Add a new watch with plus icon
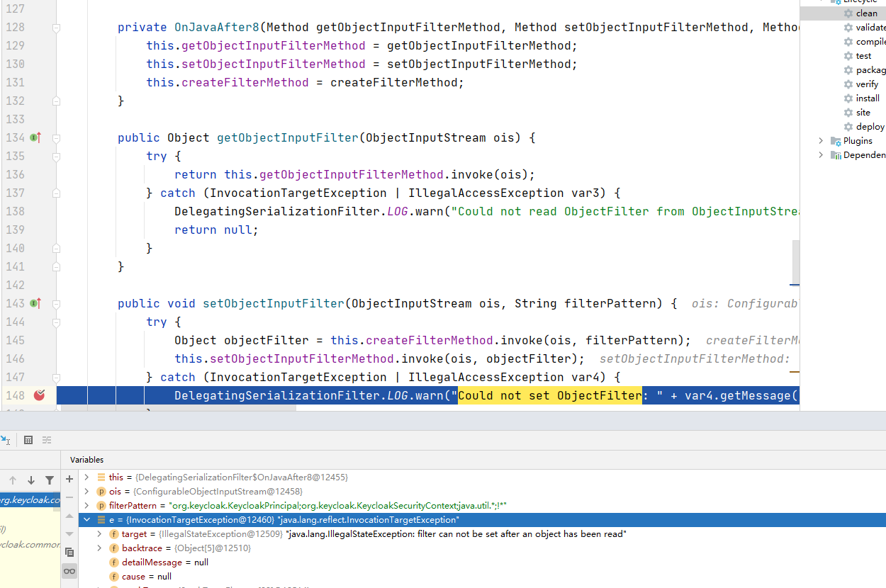The image size is (886, 588). tap(69, 479)
